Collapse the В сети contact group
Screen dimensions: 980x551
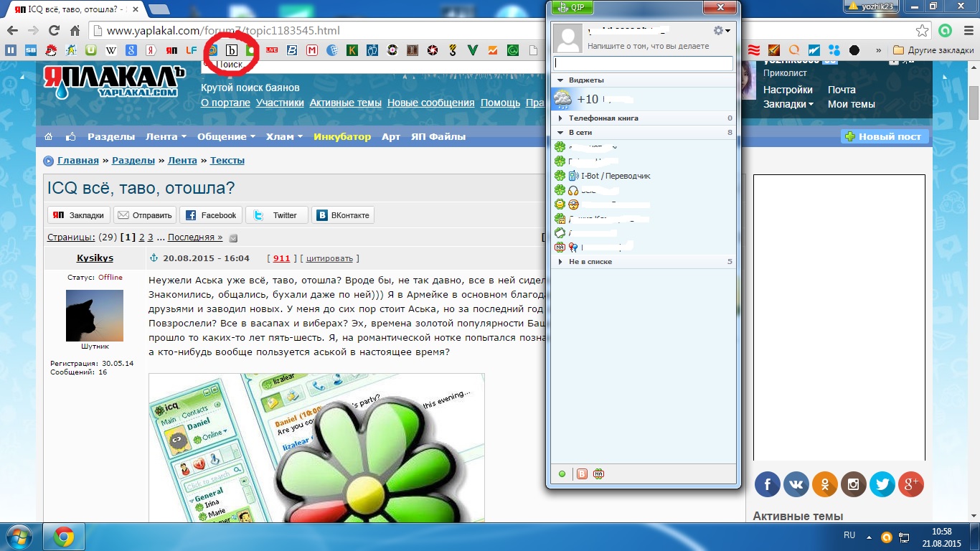[560, 133]
